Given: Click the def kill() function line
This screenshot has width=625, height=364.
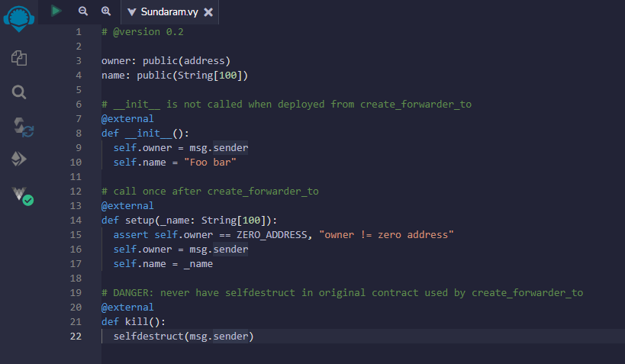Looking at the screenshot, I should 133,322.
